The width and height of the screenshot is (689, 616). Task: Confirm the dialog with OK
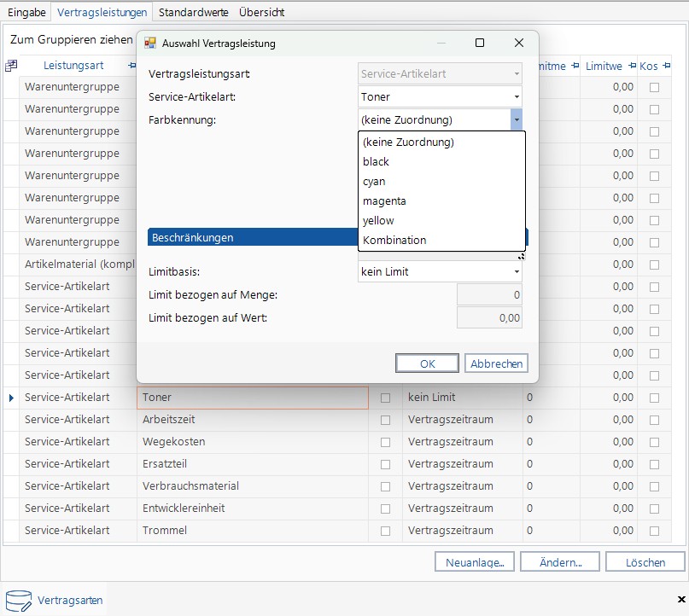tap(428, 363)
